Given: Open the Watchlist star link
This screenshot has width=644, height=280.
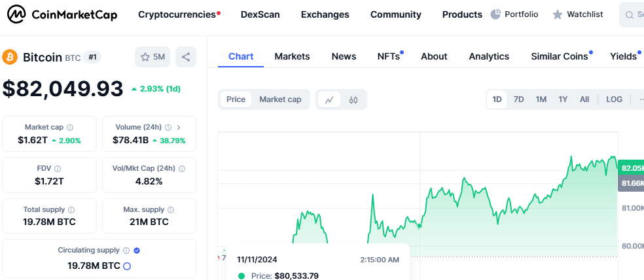Looking at the screenshot, I should (578, 14).
